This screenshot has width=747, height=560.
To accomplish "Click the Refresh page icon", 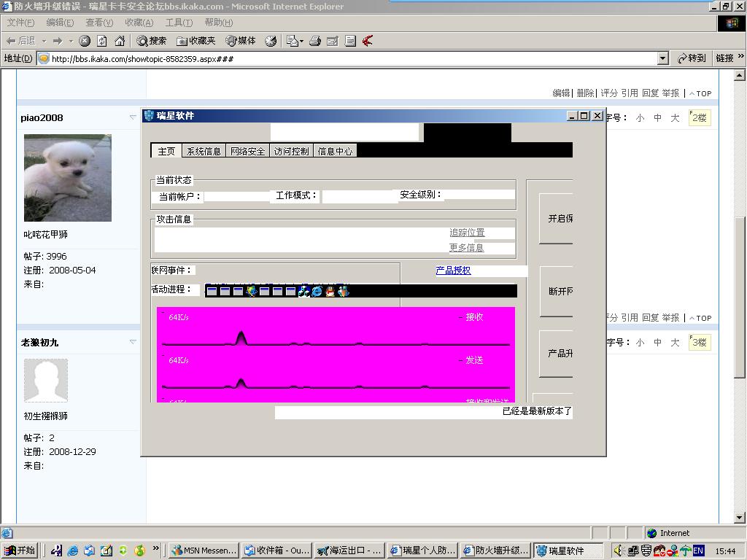I will coord(102,41).
